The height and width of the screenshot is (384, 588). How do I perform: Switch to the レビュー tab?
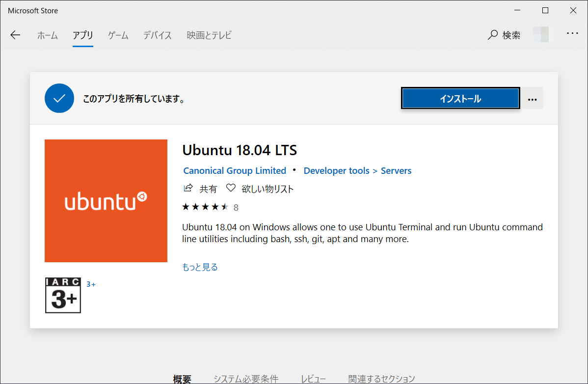tap(314, 378)
